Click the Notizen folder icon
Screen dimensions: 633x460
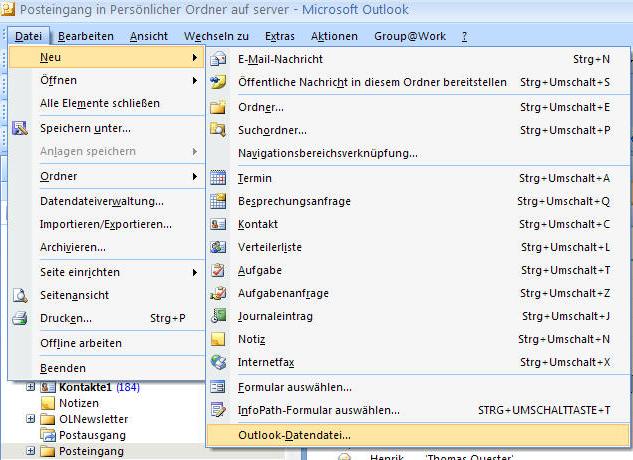(x=48, y=403)
